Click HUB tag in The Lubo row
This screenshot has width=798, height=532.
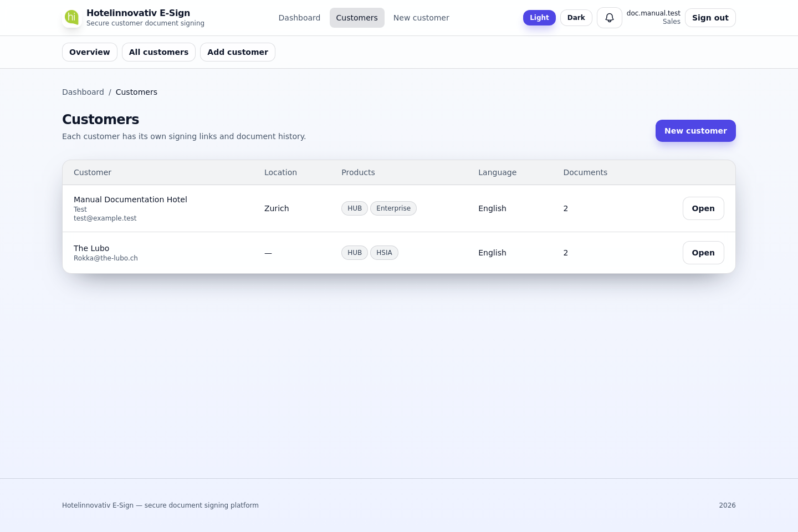pos(355,253)
